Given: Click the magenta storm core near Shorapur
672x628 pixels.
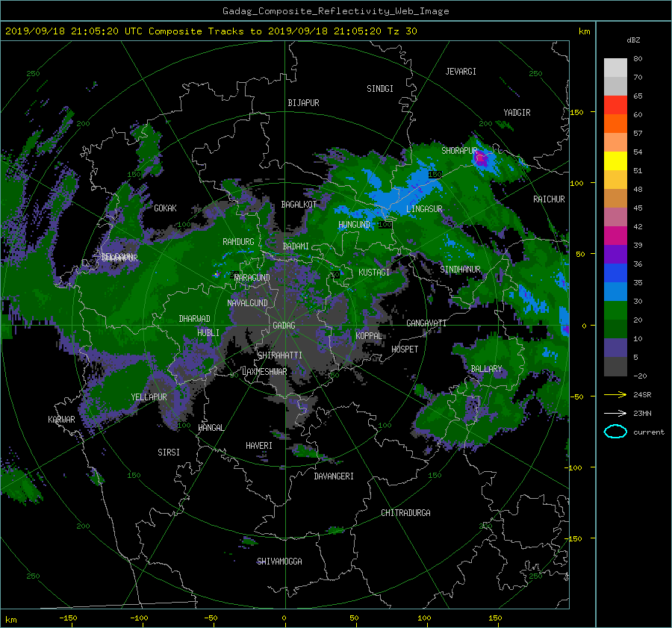Looking at the screenshot, I should [482, 159].
